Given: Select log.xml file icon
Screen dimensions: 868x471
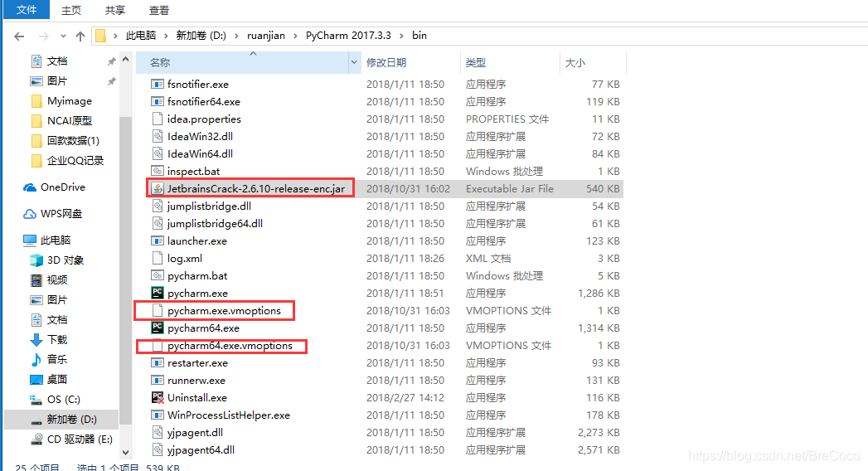Looking at the screenshot, I should 158,259.
